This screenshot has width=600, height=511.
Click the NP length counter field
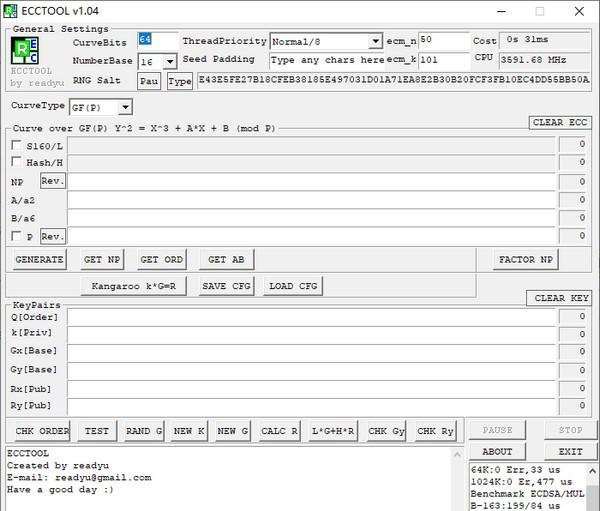(x=573, y=181)
